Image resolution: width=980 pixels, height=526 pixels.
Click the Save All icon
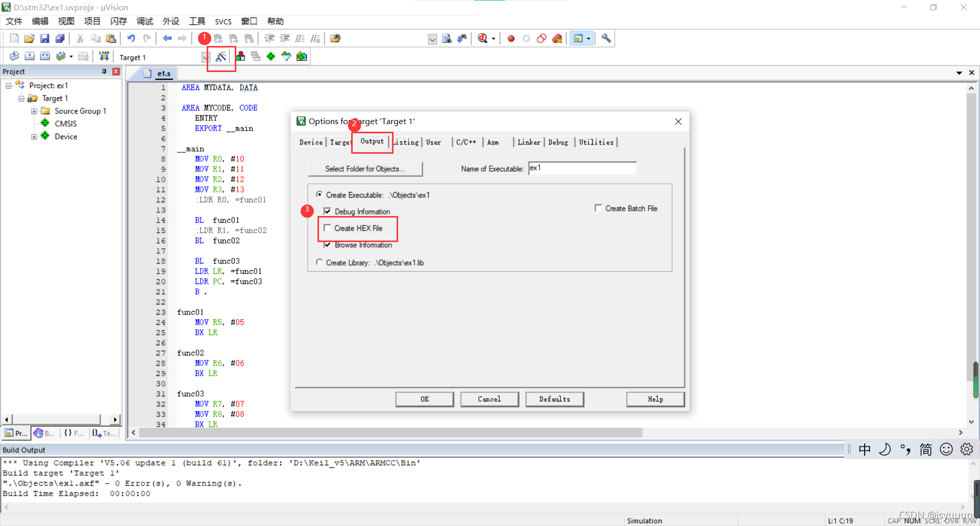[x=60, y=38]
